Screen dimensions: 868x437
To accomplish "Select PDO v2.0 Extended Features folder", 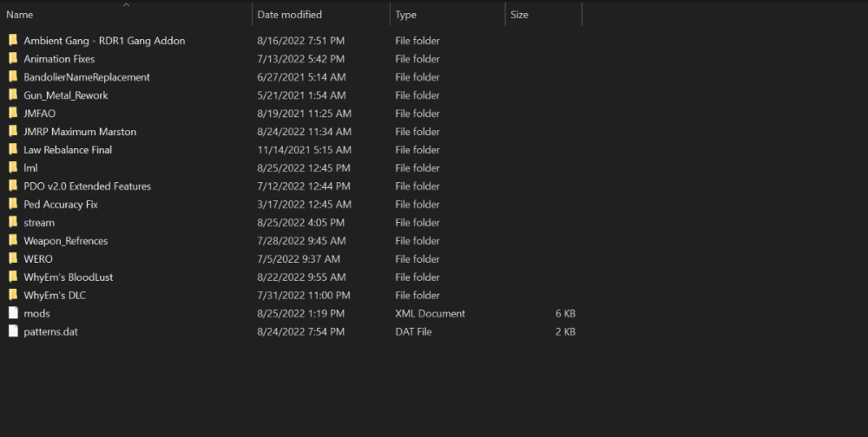I will (x=87, y=186).
